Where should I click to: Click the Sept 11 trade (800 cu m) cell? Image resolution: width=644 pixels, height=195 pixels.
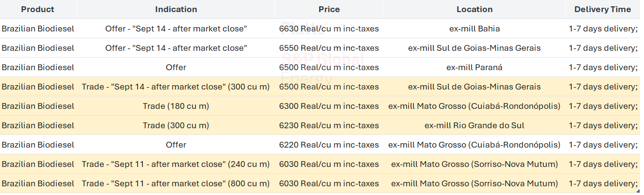coord(176,183)
